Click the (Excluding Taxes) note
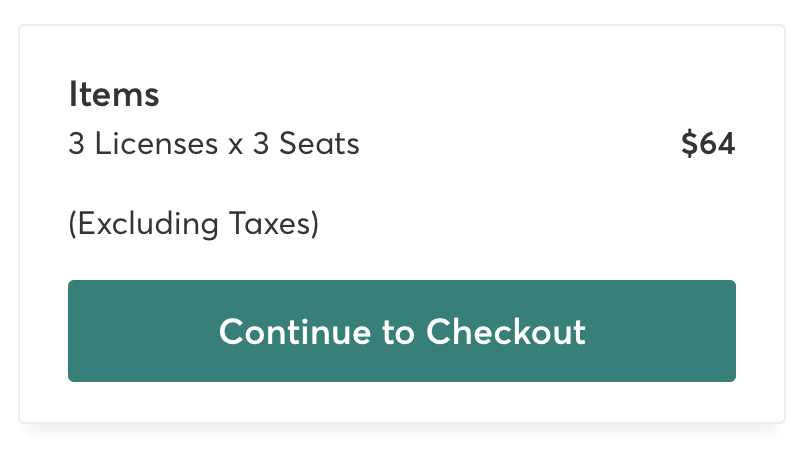Screen dimensions: 808x456 tap(194, 224)
